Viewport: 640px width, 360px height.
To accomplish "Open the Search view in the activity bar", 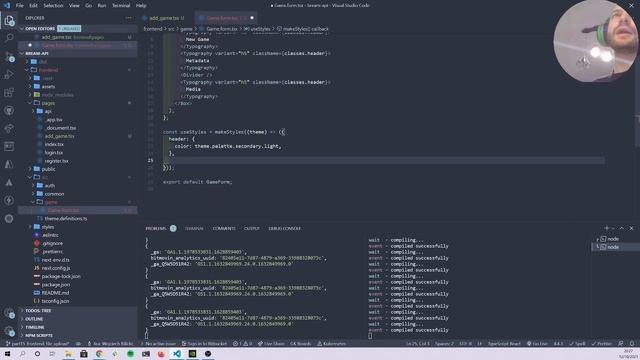I will (9, 38).
